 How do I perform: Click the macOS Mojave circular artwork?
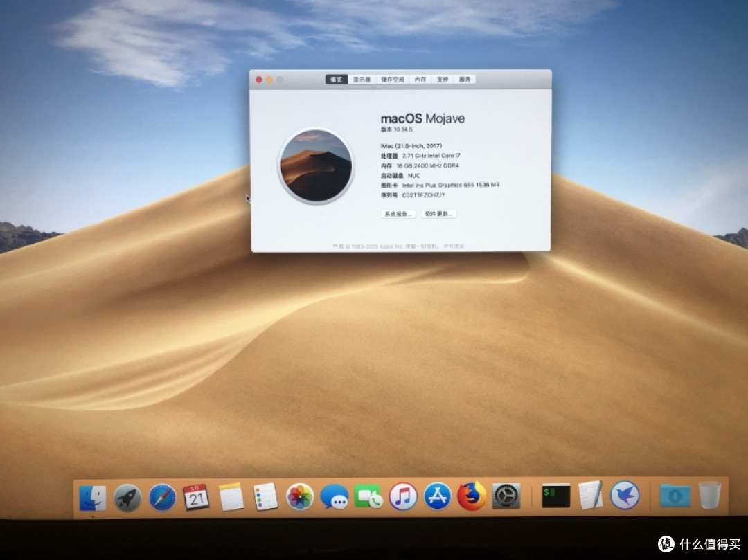[x=317, y=166]
